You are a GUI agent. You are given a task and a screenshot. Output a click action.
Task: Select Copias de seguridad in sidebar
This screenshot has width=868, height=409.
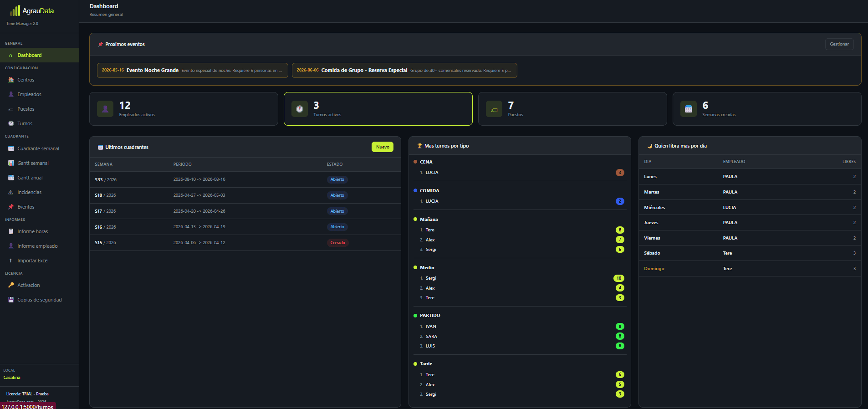[x=39, y=300]
